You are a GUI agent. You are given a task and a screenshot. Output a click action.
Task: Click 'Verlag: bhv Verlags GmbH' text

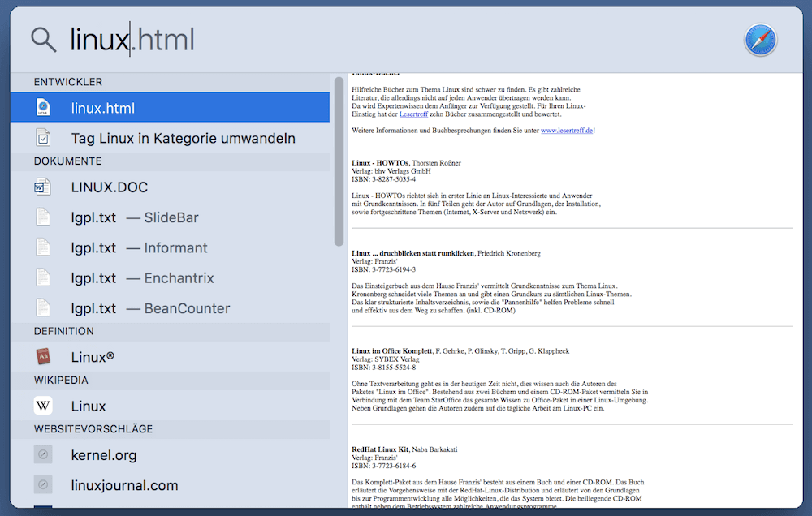click(391, 171)
